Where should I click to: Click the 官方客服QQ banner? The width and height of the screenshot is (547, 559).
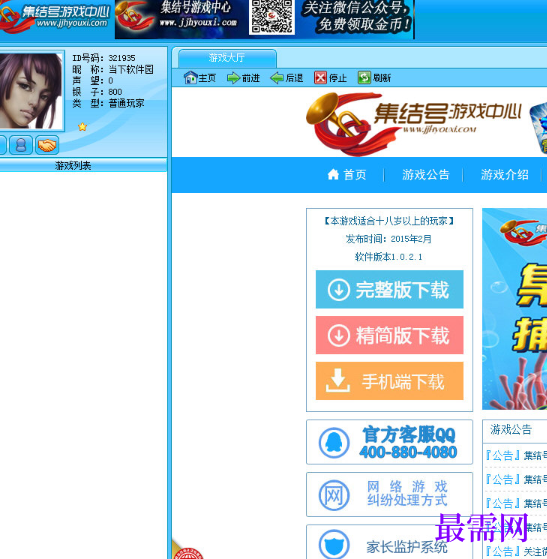[389, 442]
